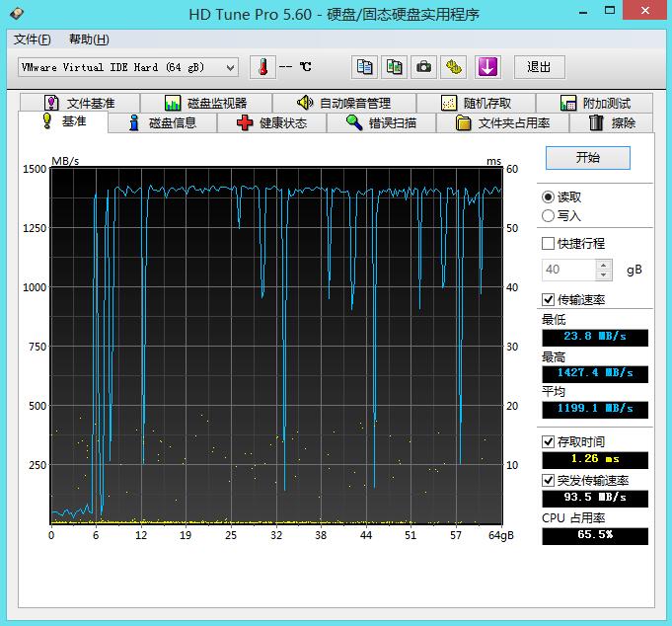Increase short stroke value with up arrow
Image resolution: width=672 pixels, height=626 pixels.
click(x=604, y=265)
